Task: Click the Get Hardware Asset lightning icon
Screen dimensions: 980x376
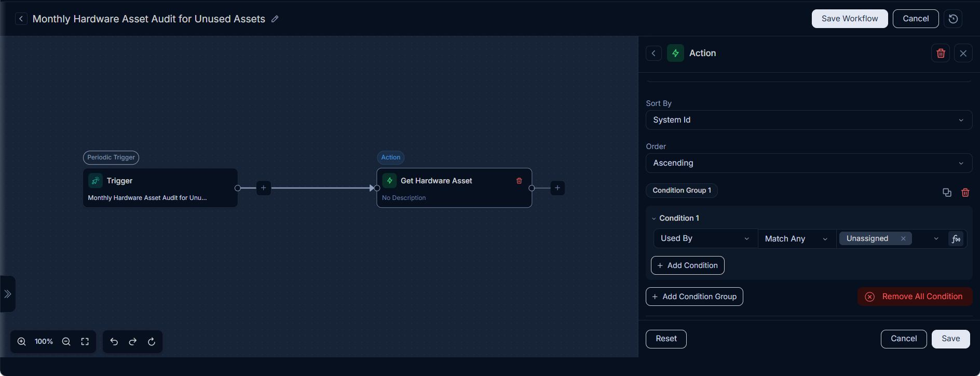Action: coord(389,181)
